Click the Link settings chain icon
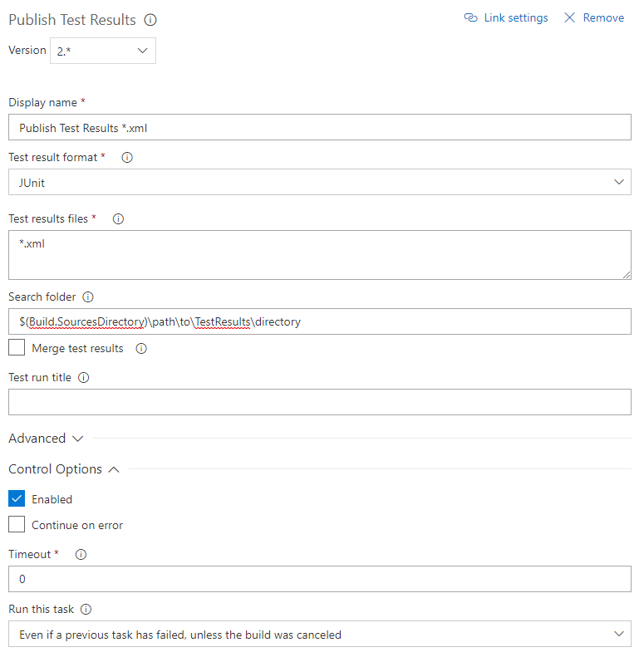Screen dimensions: 644x657 click(470, 17)
